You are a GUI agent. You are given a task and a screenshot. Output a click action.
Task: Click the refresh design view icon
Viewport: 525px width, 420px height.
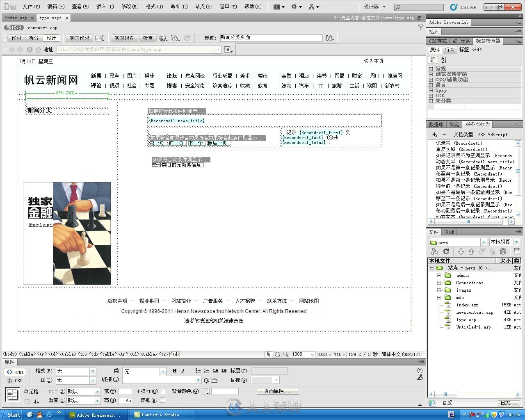tap(187, 38)
